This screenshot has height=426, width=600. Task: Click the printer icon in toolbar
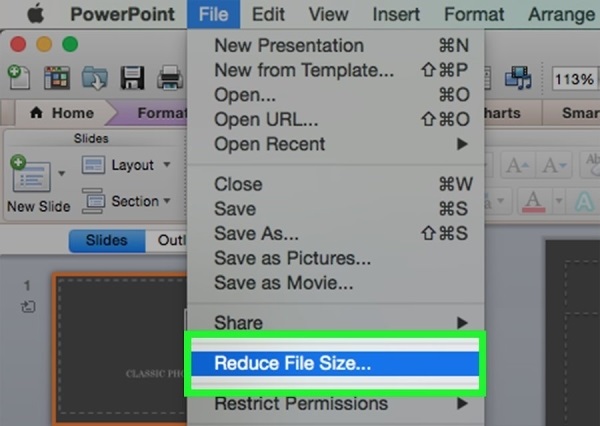169,77
